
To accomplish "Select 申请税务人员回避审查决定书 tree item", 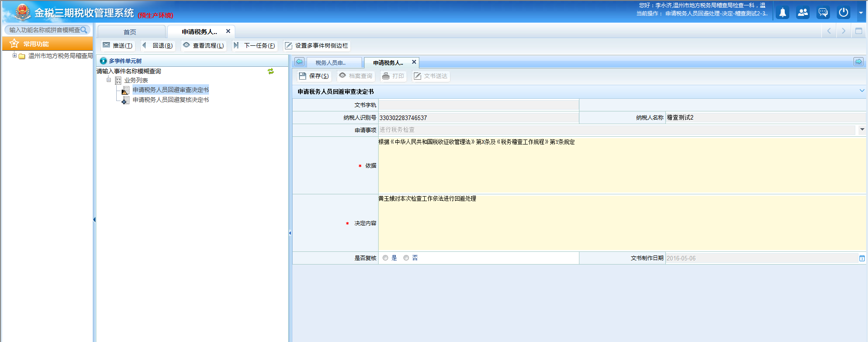I will click(171, 90).
